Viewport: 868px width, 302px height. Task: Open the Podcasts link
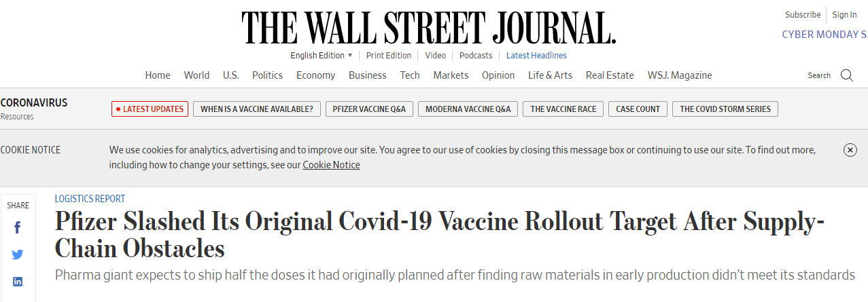[x=476, y=56]
